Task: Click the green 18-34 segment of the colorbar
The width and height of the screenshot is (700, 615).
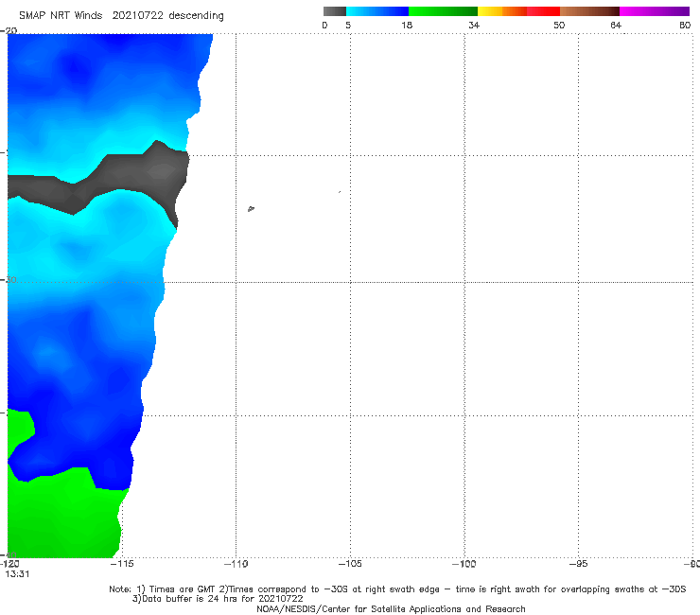Action: 443,11
